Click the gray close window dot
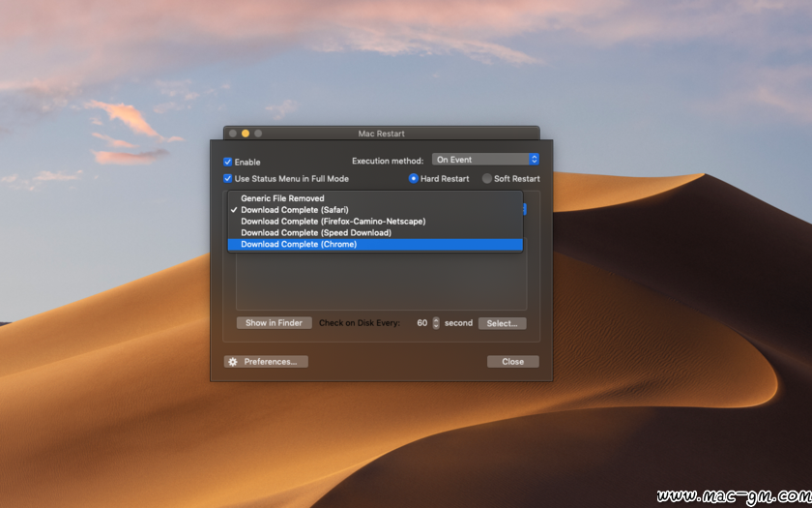The image size is (812, 508). pyautogui.click(x=233, y=134)
